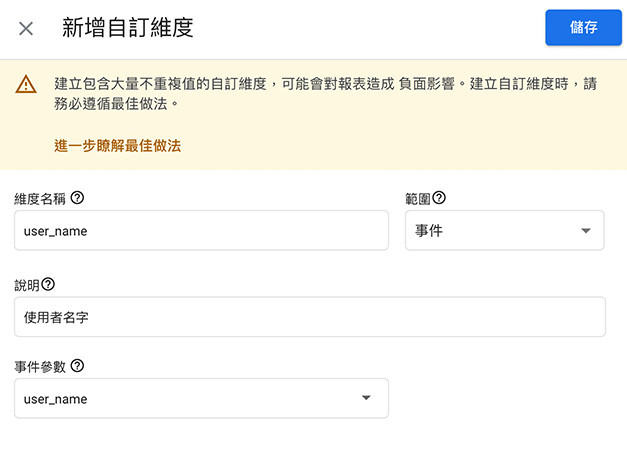Click the yellow warning banner text
The height and width of the screenshot is (449, 627).
click(x=325, y=94)
